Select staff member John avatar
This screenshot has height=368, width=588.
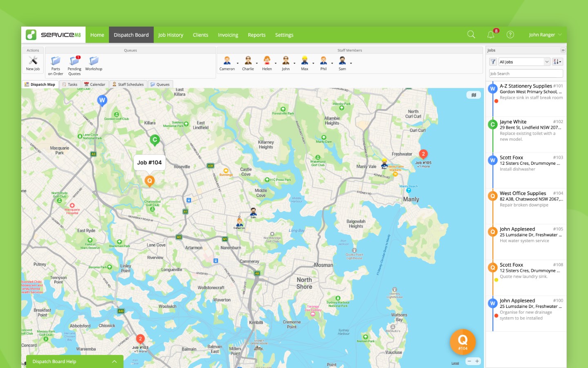[x=285, y=61]
